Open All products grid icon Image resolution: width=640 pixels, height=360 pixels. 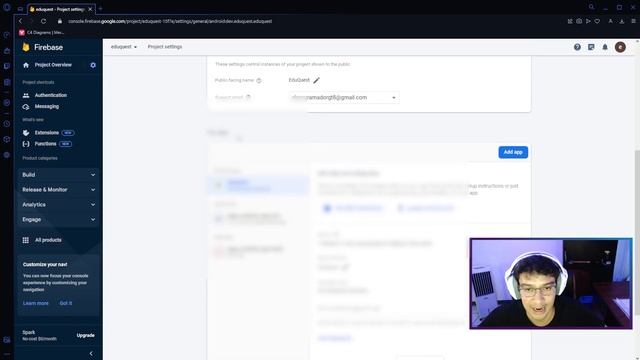coord(26,240)
